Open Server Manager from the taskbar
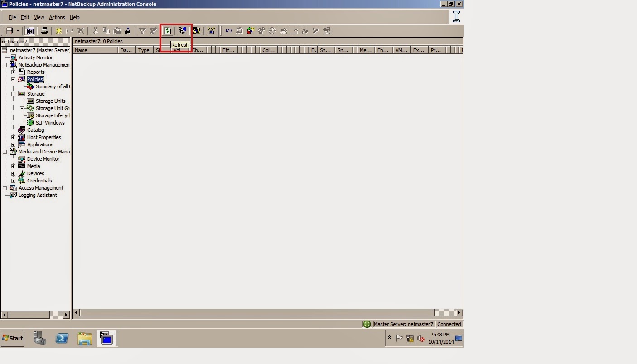This screenshot has height=364, width=637. coord(40,338)
